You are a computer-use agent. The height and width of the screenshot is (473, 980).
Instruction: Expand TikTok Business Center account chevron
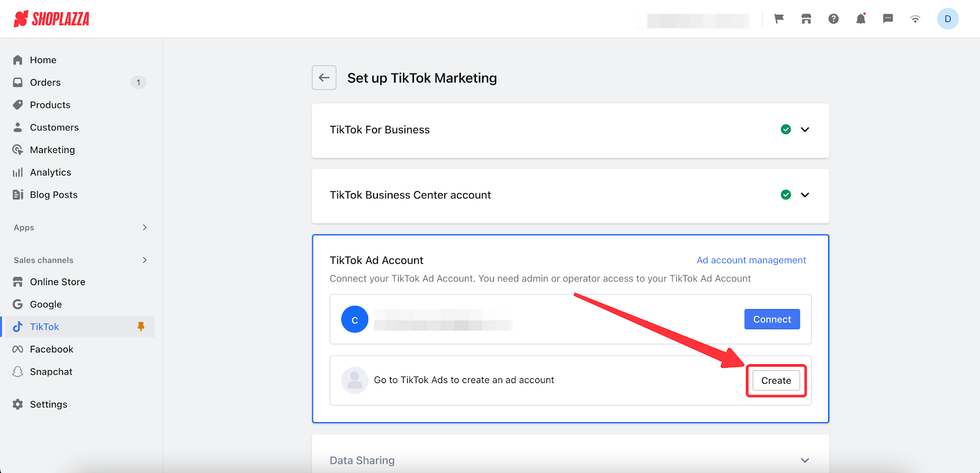tap(805, 195)
